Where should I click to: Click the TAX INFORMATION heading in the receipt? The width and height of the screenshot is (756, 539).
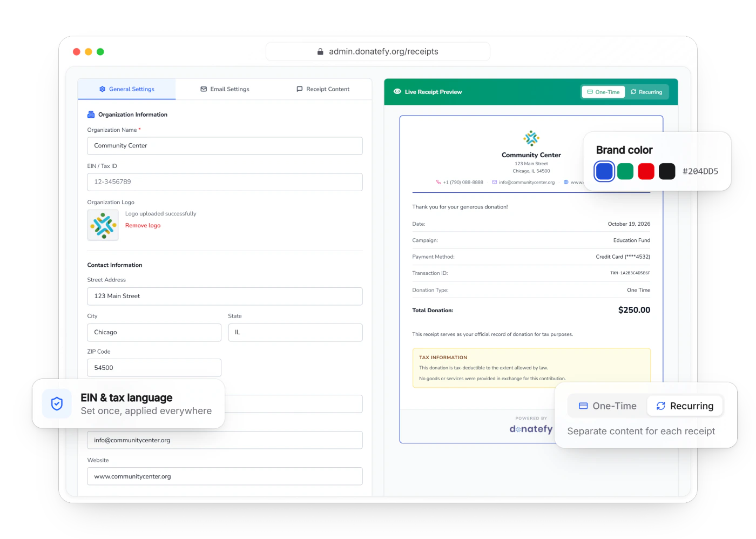(x=443, y=358)
